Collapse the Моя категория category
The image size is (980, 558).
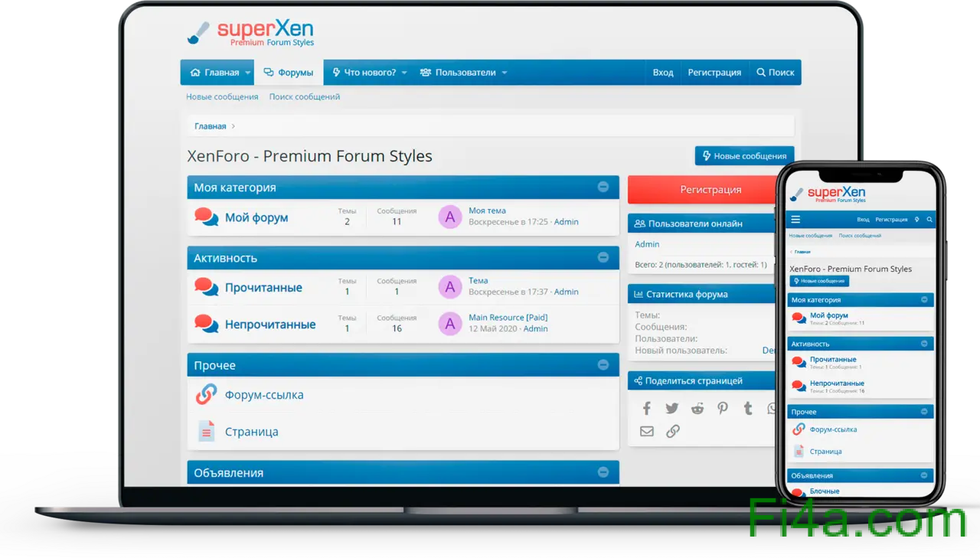coord(603,188)
